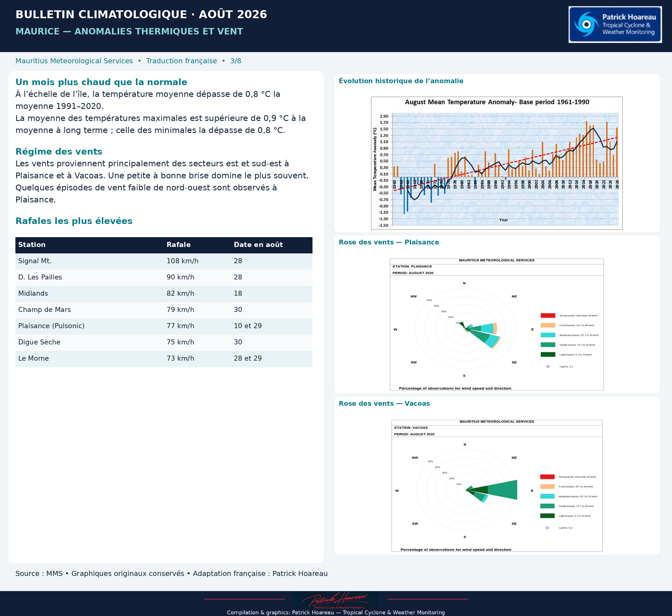Select the '108 km/h' gust value
This screenshot has width=672, height=616.
[183, 261]
